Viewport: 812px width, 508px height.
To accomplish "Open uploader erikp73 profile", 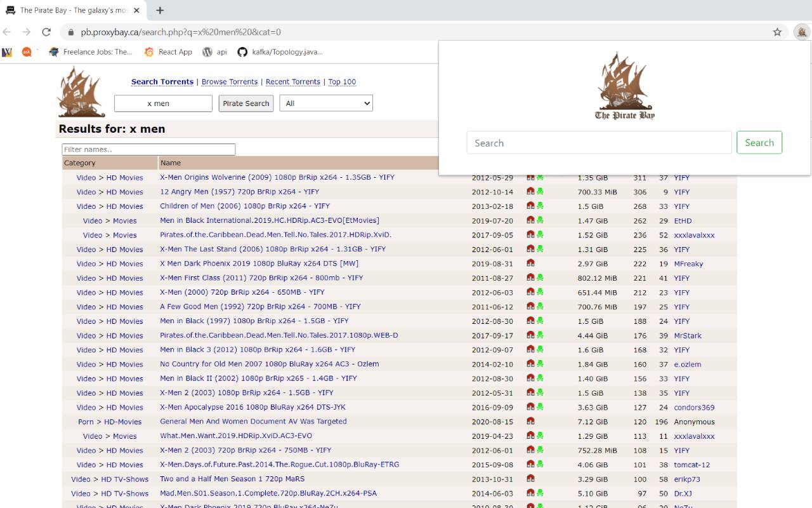I will tap(687, 479).
